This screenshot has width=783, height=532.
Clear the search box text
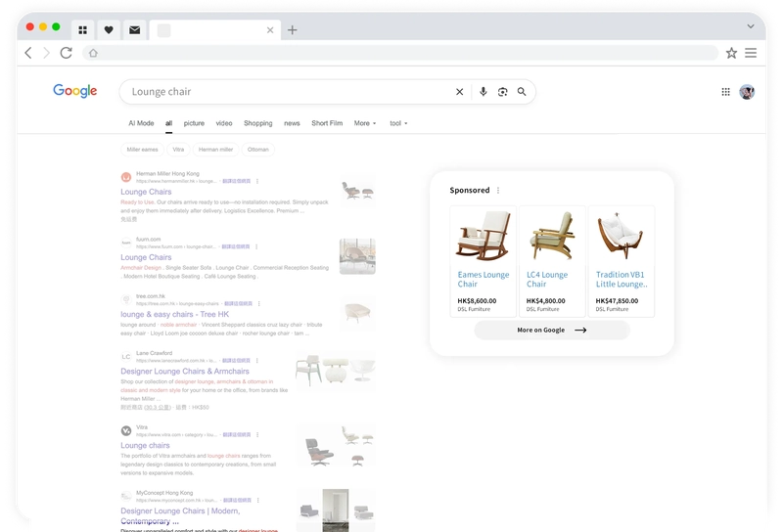pos(459,92)
